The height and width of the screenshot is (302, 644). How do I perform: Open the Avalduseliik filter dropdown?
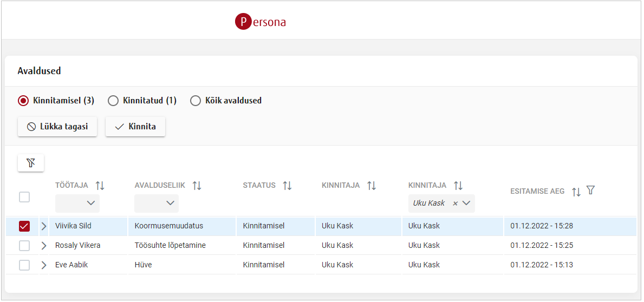pyautogui.click(x=157, y=203)
